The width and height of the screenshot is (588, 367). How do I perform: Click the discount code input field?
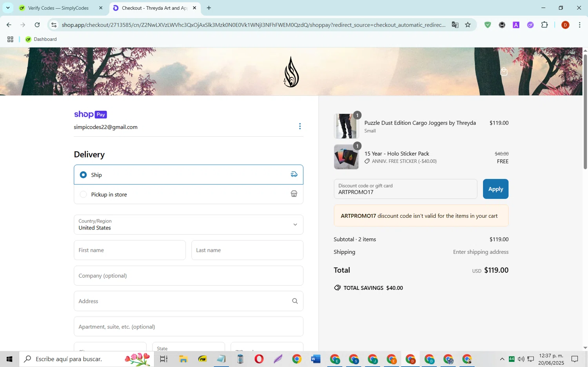405,189
